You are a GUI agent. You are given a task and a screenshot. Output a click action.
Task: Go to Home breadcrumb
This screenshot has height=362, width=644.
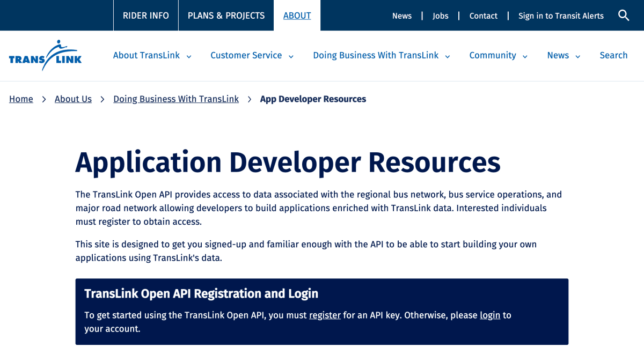(21, 99)
